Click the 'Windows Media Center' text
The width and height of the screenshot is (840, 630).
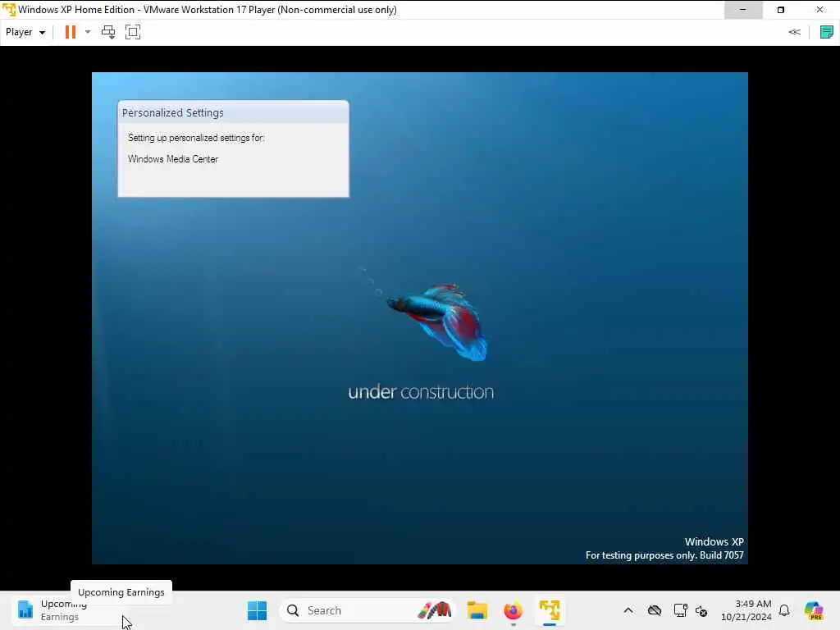coord(173,159)
